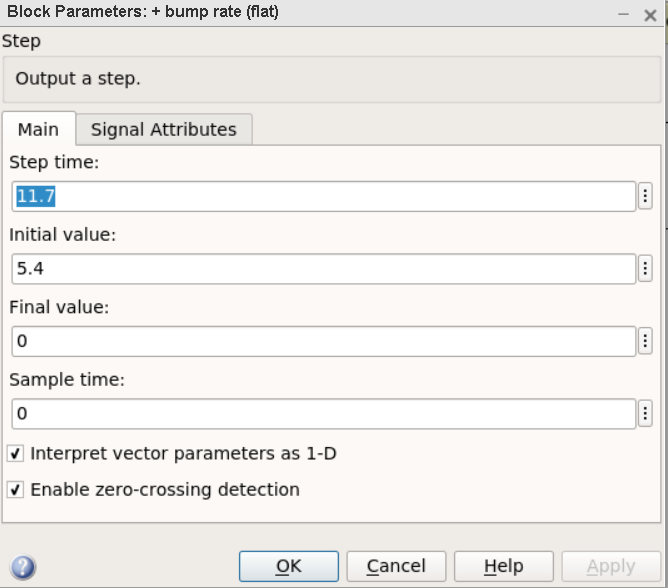The image size is (668, 588).
Task: Click the Apply button
Action: pos(611,566)
